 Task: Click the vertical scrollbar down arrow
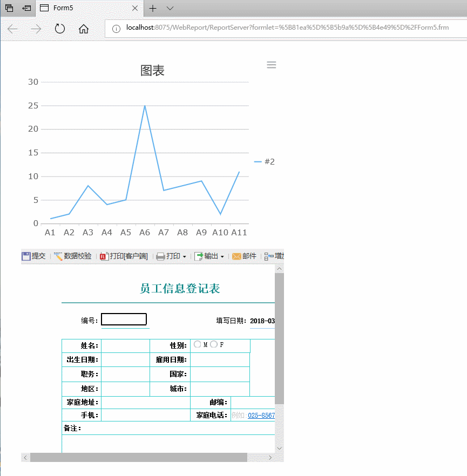coord(279,448)
